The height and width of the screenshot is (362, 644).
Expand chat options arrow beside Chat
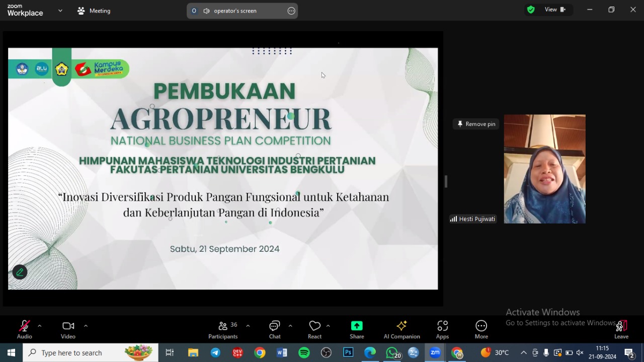[x=290, y=326]
